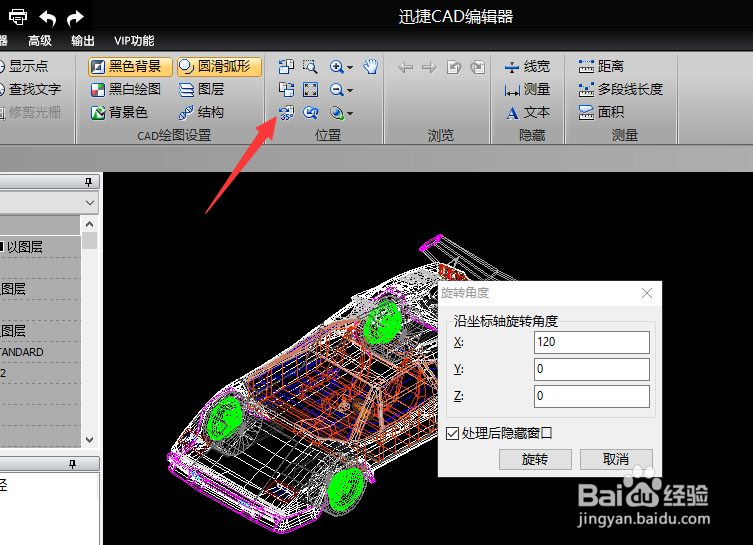The height and width of the screenshot is (545, 753).
Task: Click 3D orbit view icon
Action: click(x=337, y=113)
